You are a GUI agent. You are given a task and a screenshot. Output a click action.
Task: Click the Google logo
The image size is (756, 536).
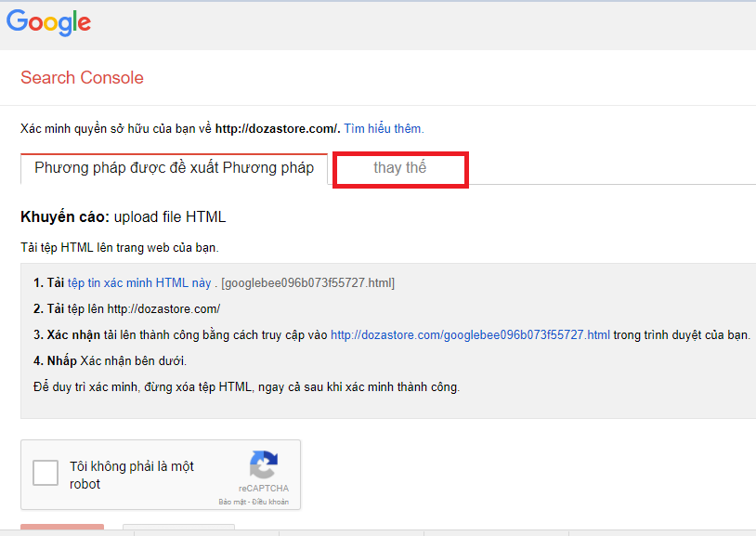click(x=48, y=22)
